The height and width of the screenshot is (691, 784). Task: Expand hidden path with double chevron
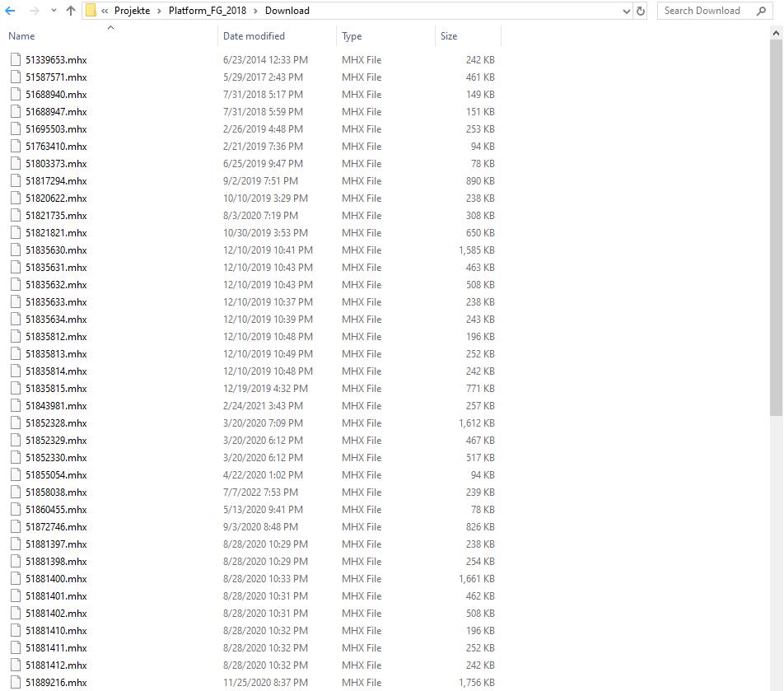105,11
